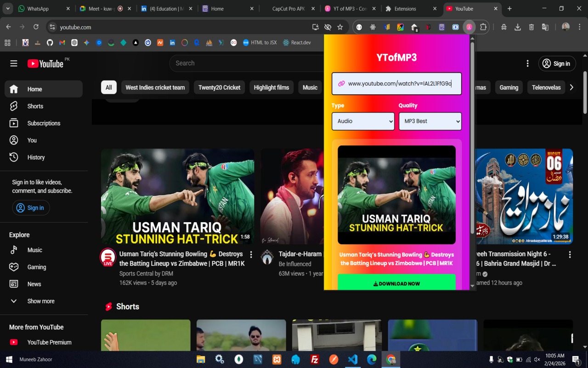Click the Sign in button at top right
Image resolution: width=588 pixels, height=368 pixels.
pyautogui.click(x=557, y=63)
